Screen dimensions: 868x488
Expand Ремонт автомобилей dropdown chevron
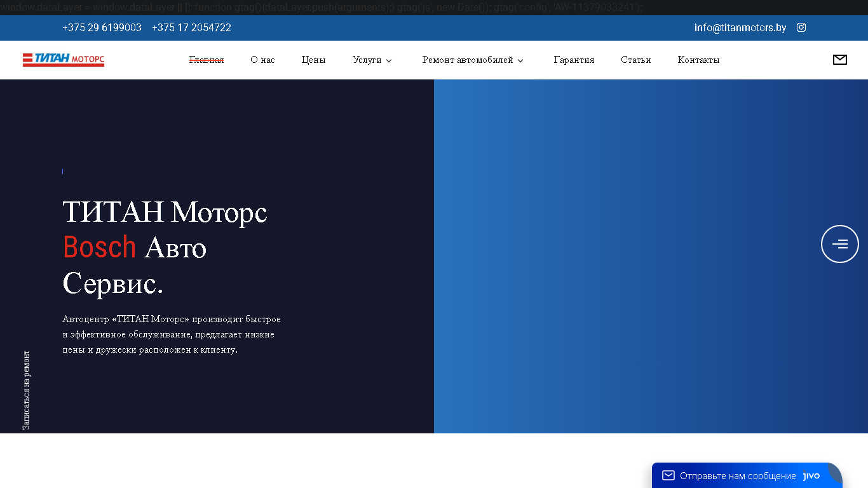(x=520, y=60)
